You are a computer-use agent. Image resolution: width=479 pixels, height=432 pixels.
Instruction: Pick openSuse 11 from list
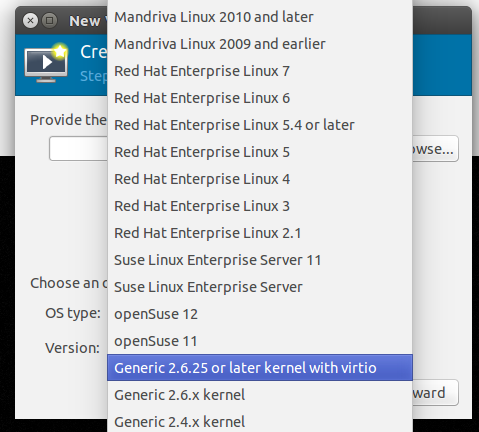tap(260, 341)
